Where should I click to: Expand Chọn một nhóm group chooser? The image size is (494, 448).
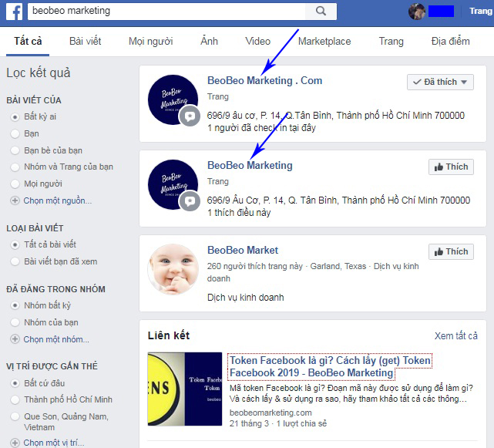56,339
